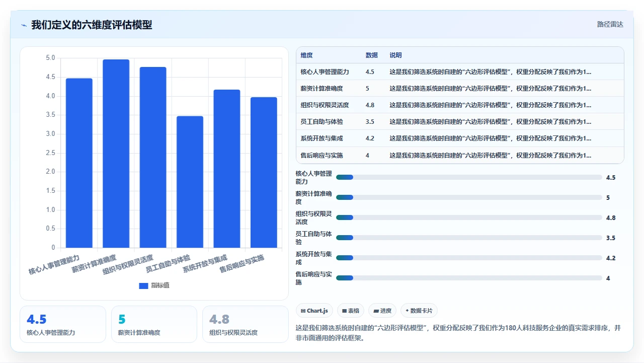This screenshot has width=644, height=363.
Task: Click 员工自助与体验 progress bar
Action: click(469, 238)
